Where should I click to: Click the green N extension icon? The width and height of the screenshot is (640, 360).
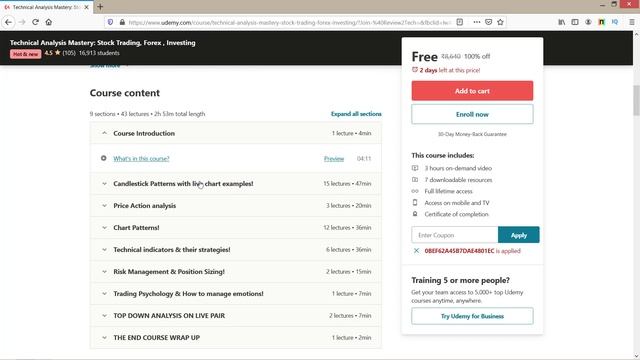601,22
